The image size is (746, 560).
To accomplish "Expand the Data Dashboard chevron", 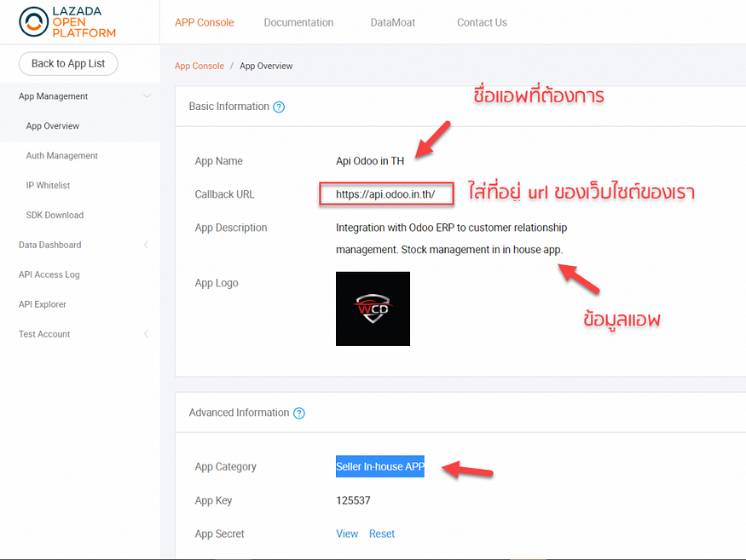I will pos(146,245).
